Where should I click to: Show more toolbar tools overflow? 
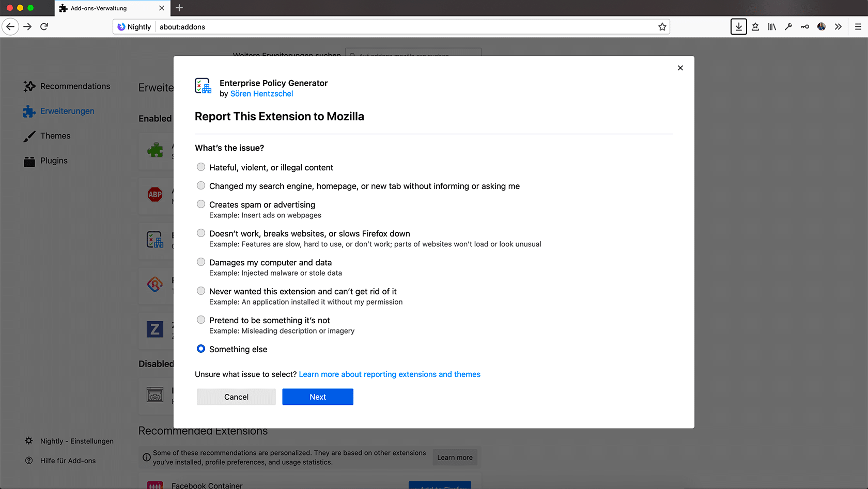pos(838,27)
